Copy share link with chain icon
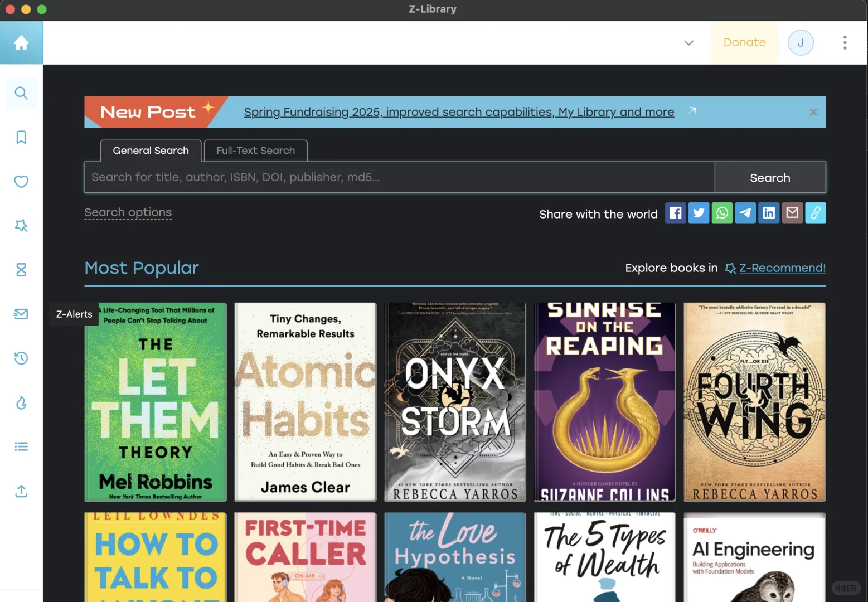The image size is (868, 602). 816,213
